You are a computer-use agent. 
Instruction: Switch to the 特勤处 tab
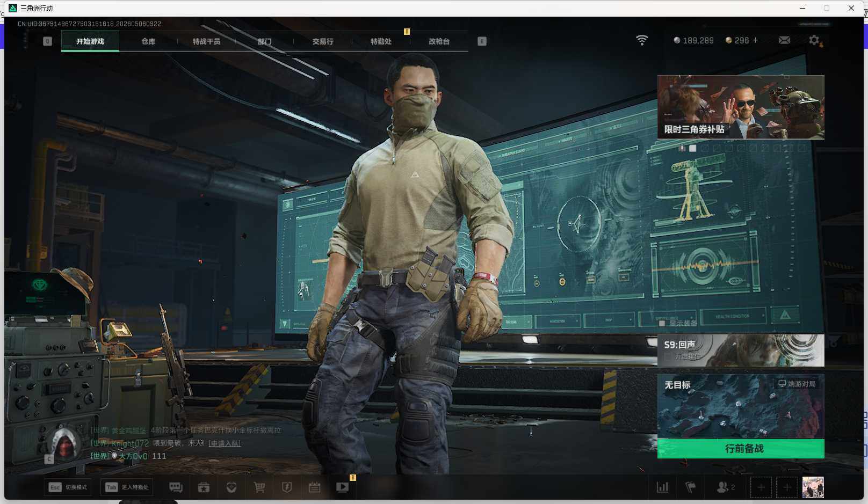pyautogui.click(x=381, y=41)
